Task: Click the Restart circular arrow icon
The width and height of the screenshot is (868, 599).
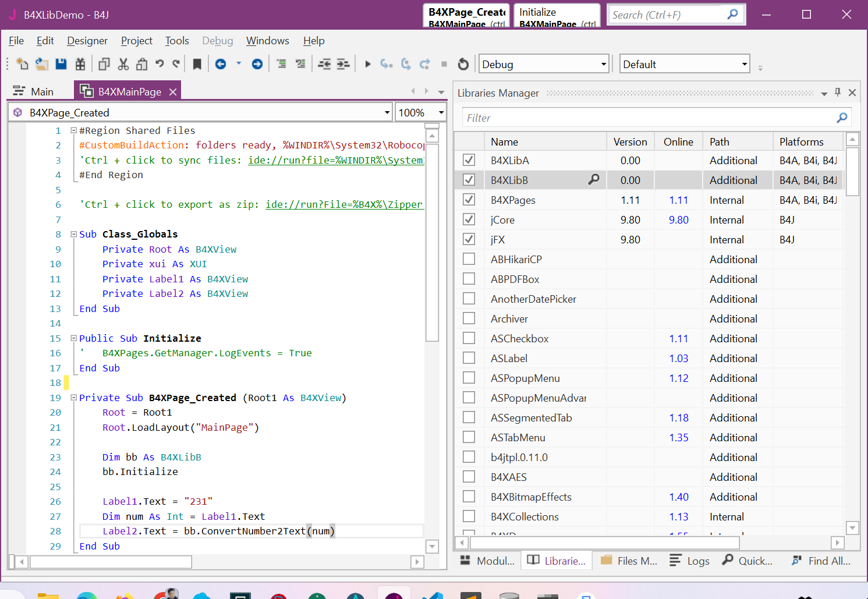Action: tap(463, 64)
